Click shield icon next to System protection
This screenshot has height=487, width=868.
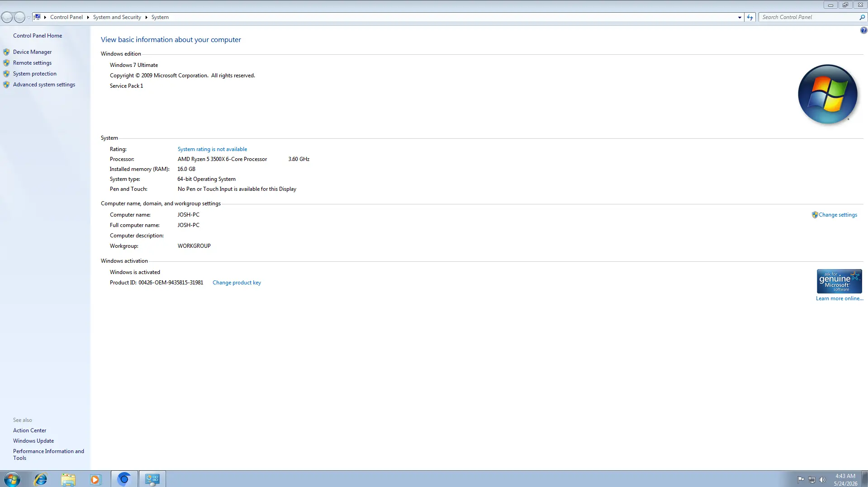tap(6, 74)
